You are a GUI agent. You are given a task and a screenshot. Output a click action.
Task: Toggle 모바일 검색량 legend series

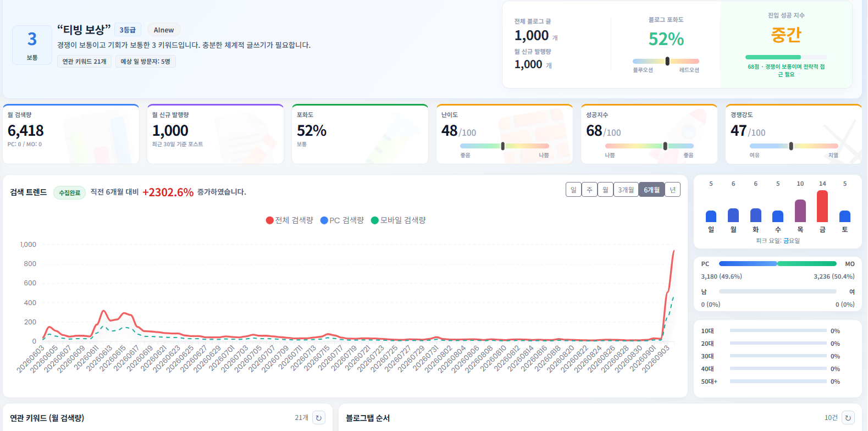399,220
